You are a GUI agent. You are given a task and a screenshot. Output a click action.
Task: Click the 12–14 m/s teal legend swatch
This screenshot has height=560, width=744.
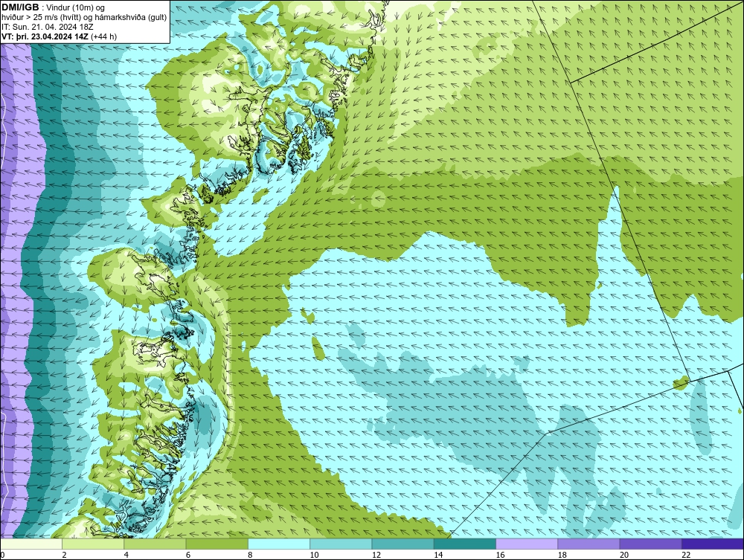point(403,544)
